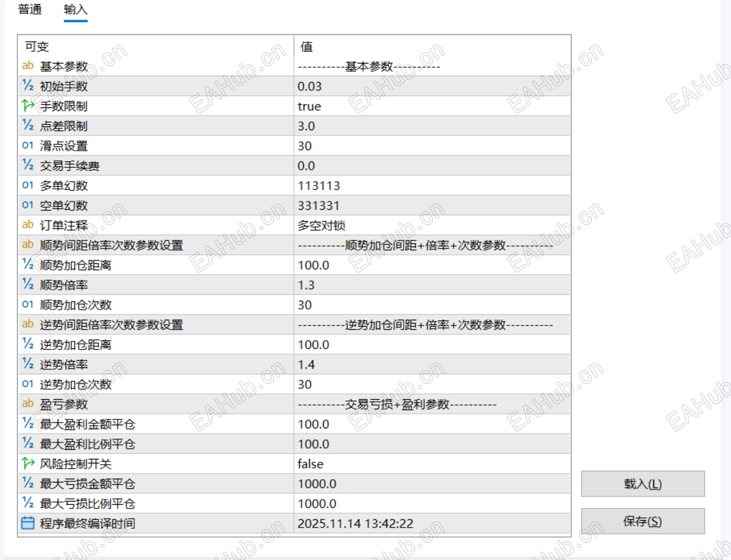Select the 顺势加仓次数 row label
The height and width of the screenshot is (560, 731).
coord(76,305)
